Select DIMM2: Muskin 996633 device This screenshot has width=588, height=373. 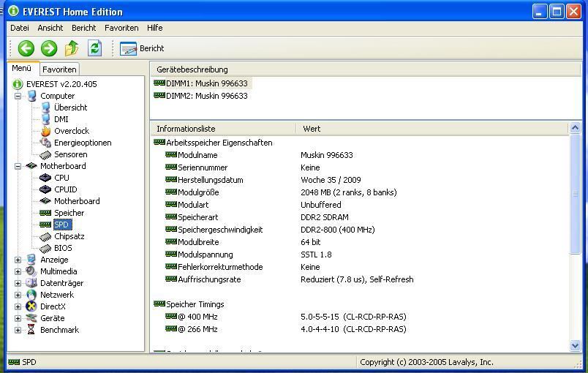(201, 96)
